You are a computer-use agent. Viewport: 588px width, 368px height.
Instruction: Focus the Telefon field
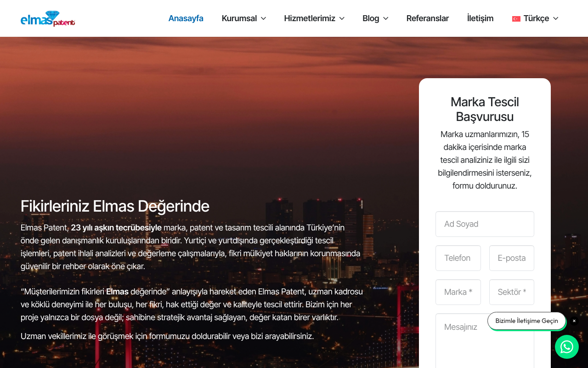[x=458, y=258]
